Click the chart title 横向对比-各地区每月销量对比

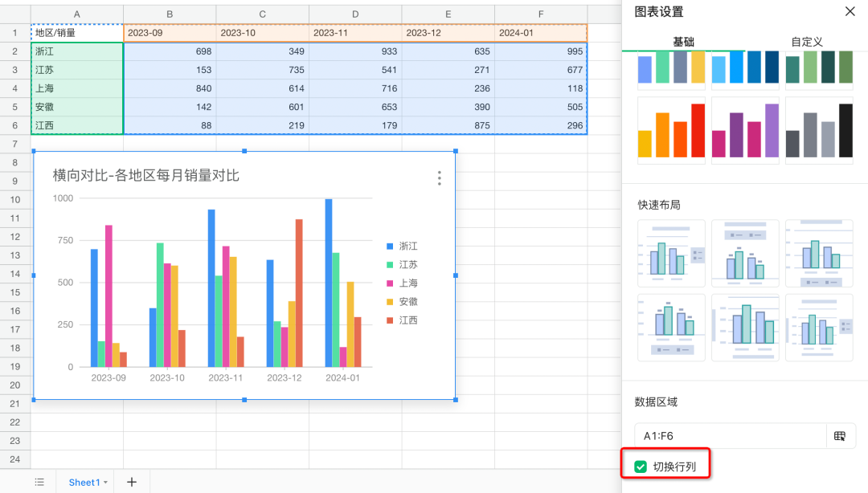point(146,175)
